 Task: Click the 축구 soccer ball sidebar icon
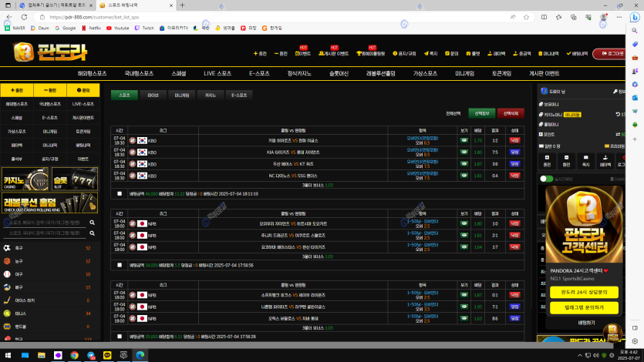7,249
